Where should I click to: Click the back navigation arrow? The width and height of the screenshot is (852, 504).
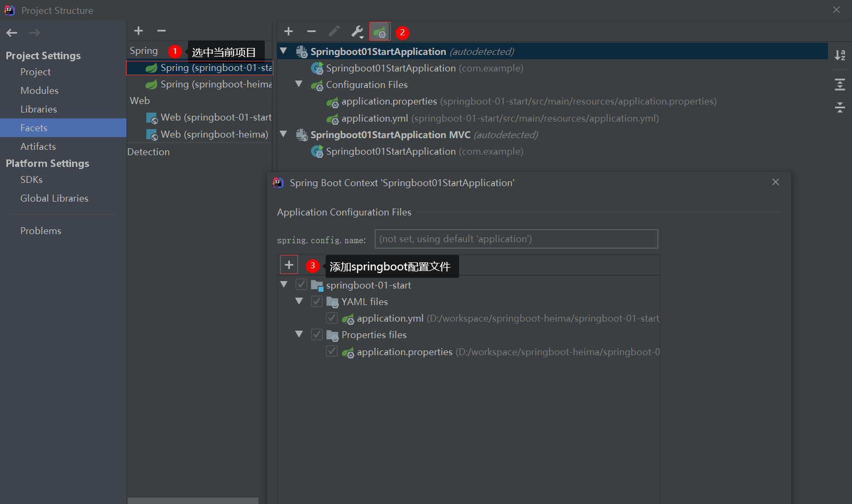[x=12, y=33]
